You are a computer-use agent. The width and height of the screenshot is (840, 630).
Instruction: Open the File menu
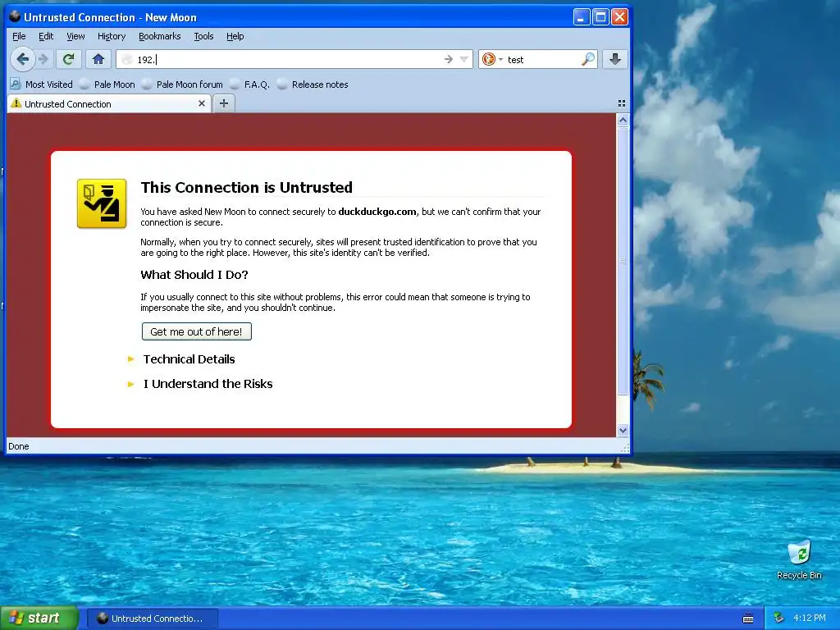coord(19,36)
